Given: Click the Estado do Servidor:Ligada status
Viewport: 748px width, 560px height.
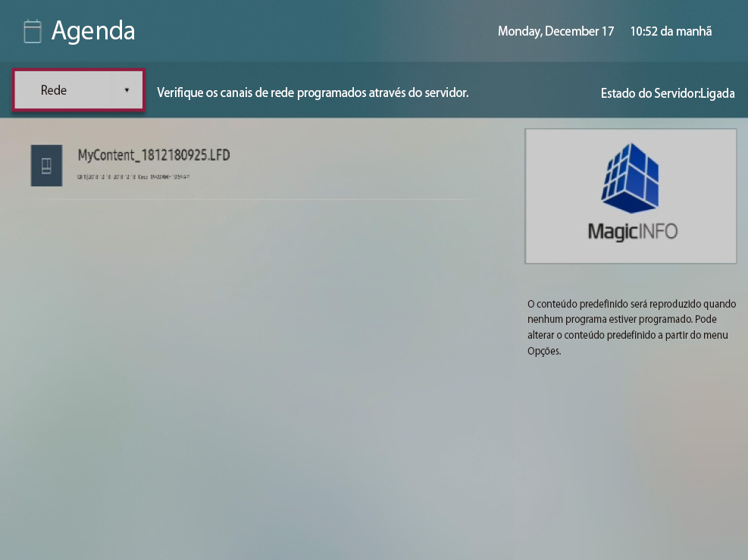Looking at the screenshot, I should coord(668,93).
